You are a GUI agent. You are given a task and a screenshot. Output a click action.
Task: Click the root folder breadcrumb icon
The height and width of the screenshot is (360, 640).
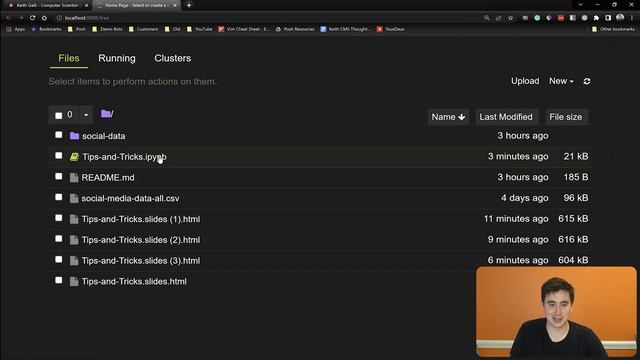pos(106,114)
